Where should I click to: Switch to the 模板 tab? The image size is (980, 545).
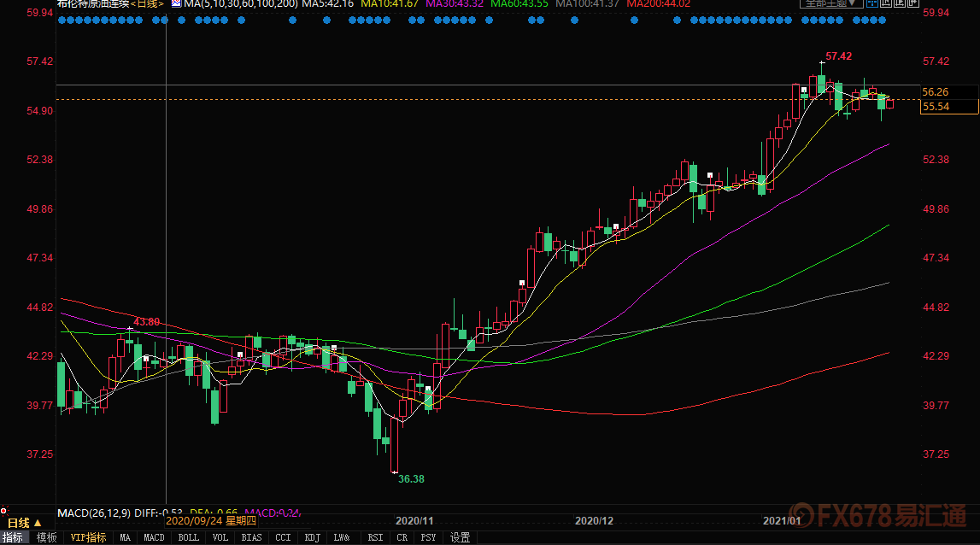[x=46, y=537]
